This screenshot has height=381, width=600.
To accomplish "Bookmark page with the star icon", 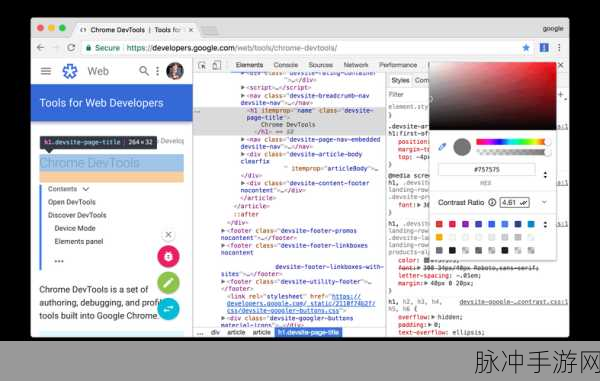I will 526,47.
